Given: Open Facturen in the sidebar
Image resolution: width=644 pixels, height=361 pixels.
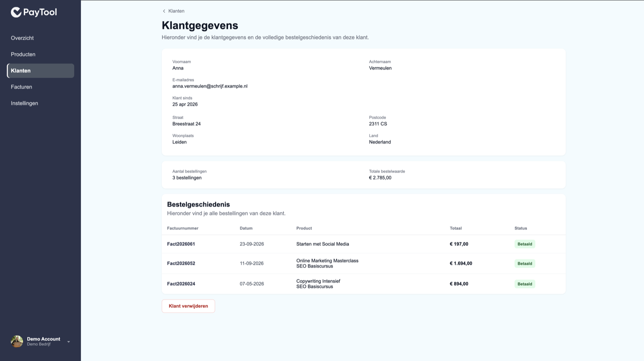Looking at the screenshot, I should pyautogui.click(x=21, y=87).
